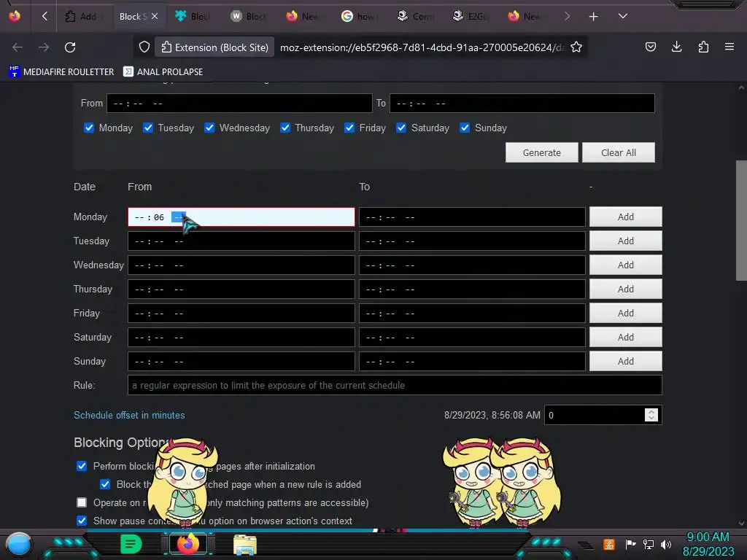
Task: Uncheck the Wednesday checkbox
Action: tap(209, 128)
